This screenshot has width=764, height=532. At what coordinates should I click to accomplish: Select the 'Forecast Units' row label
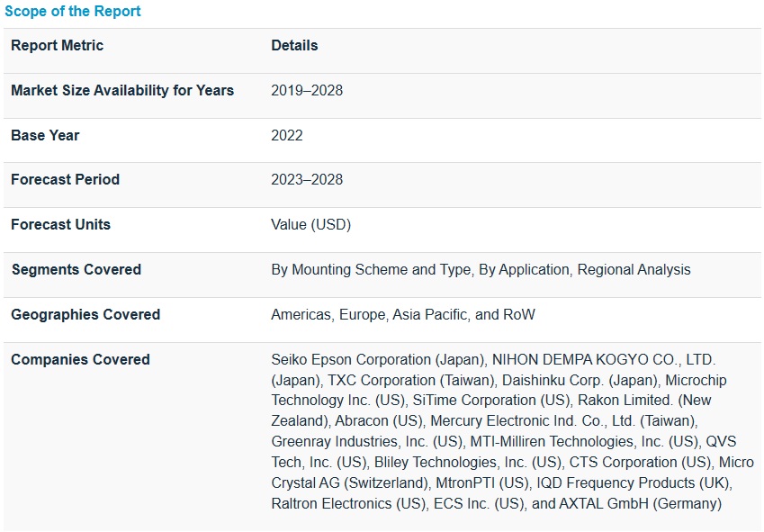tap(60, 225)
